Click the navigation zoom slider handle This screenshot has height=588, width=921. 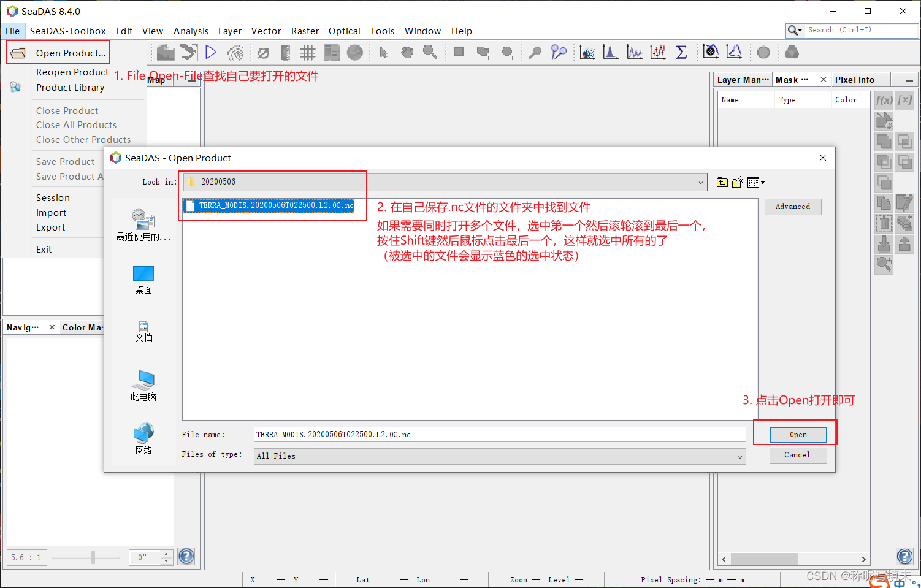pos(93,557)
